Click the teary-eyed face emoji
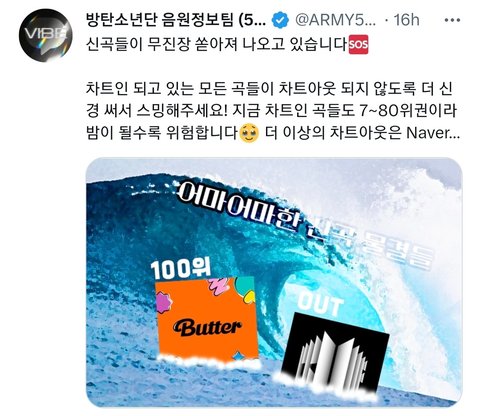 click(x=249, y=133)
